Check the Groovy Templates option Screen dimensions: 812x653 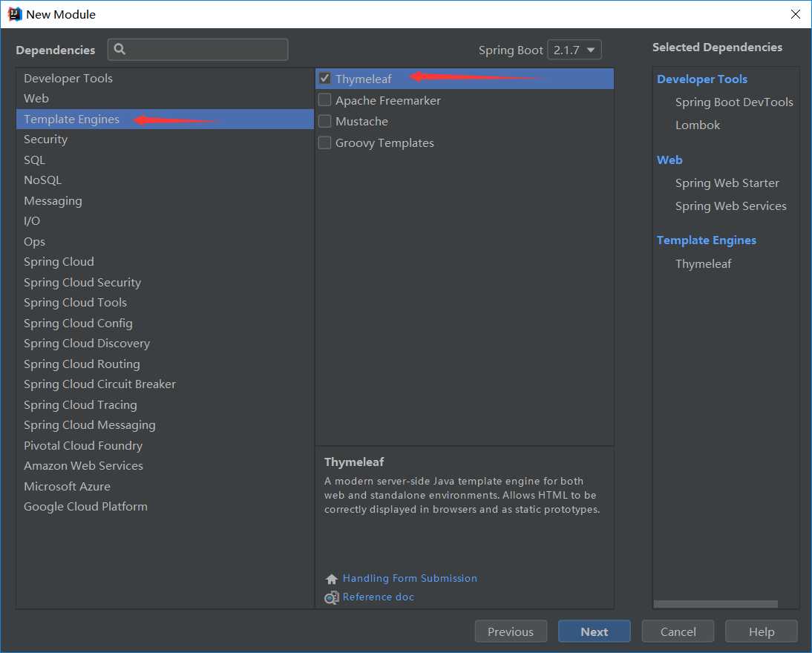[x=324, y=142]
